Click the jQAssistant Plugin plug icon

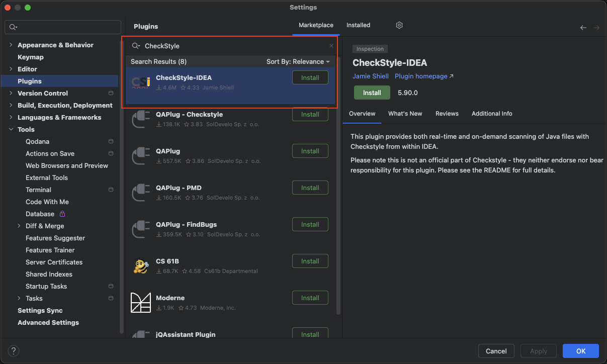(x=141, y=333)
